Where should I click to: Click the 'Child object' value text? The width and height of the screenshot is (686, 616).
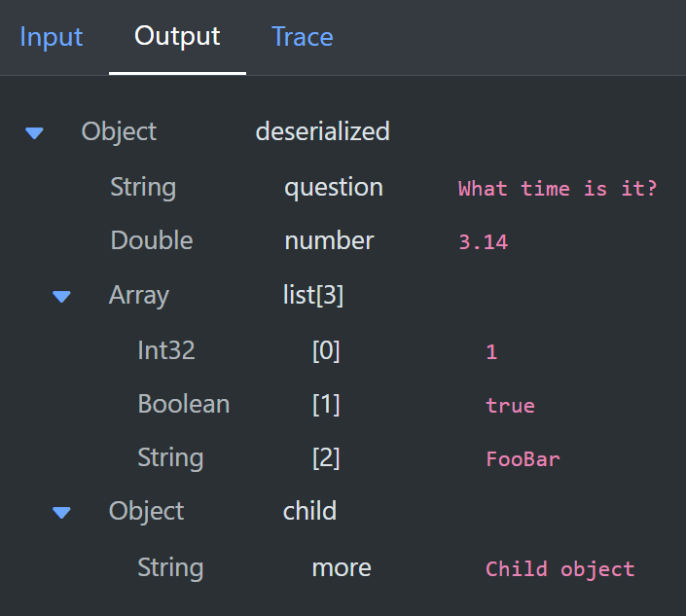click(560, 569)
